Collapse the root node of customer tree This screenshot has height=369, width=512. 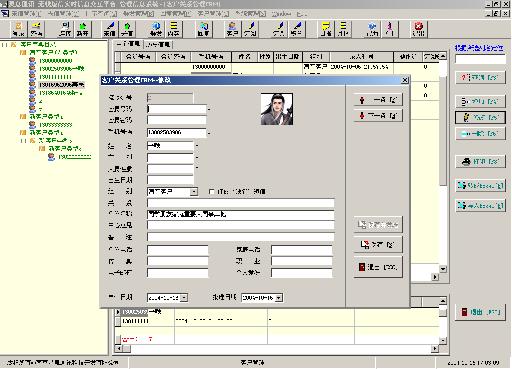pyautogui.click(x=4, y=44)
